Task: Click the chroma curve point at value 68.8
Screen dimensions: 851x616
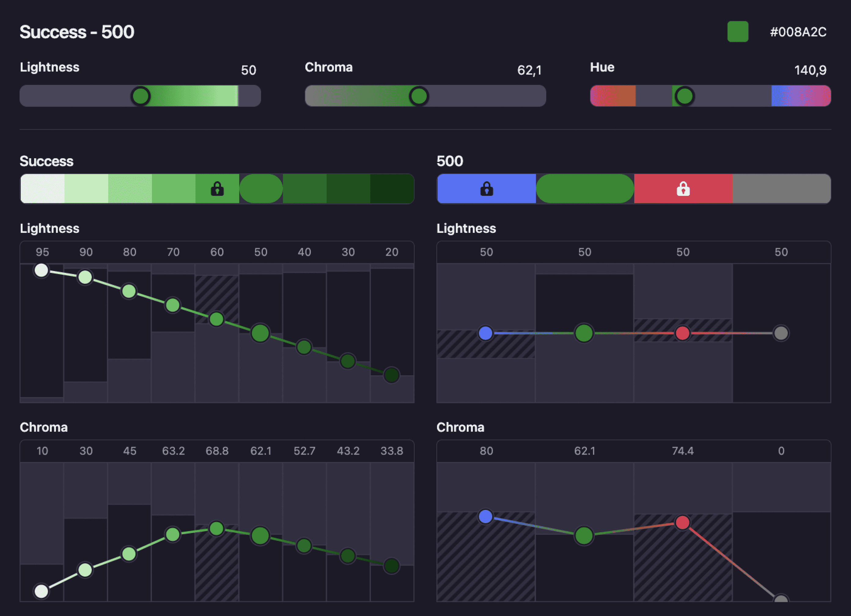Action: [216, 529]
